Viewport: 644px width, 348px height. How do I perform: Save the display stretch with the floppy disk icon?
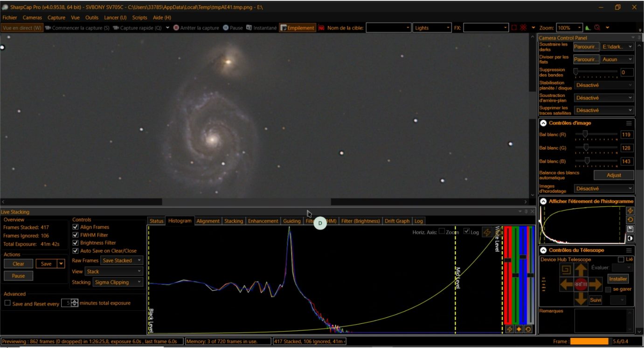pos(630,229)
